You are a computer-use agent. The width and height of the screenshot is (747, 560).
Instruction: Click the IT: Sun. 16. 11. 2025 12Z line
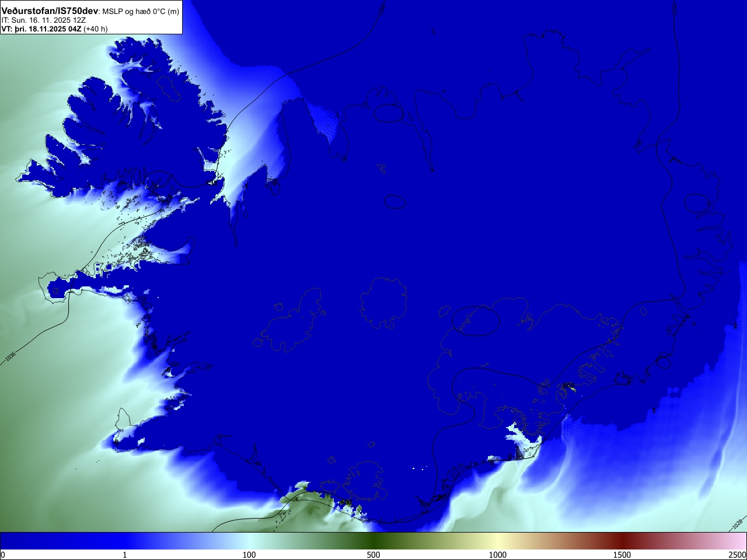coord(44,20)
